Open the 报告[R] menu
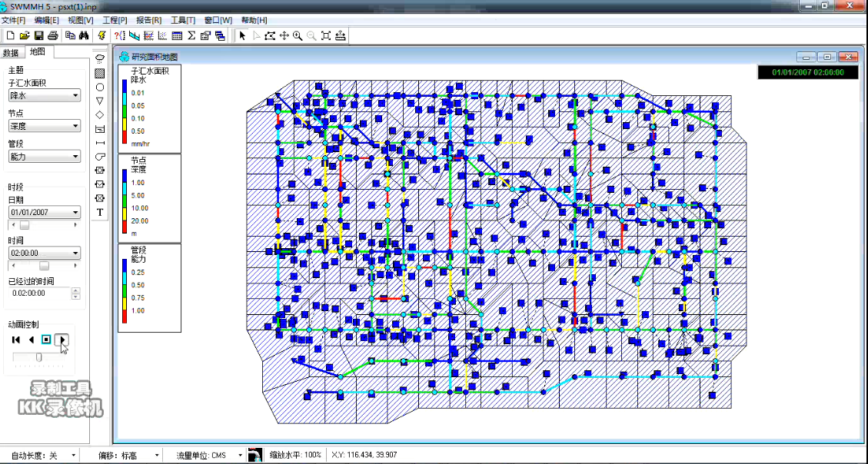This screenshot has width=868, height=464. (x=148, y=20)
